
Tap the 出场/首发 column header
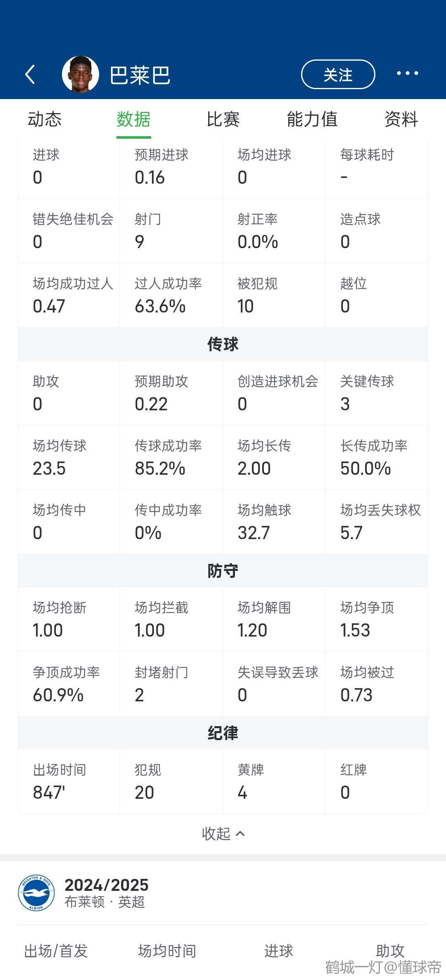56,951
